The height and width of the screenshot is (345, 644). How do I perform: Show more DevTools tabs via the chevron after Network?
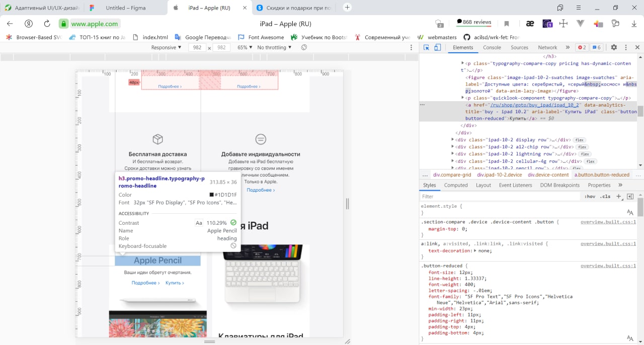pos(568,47)
